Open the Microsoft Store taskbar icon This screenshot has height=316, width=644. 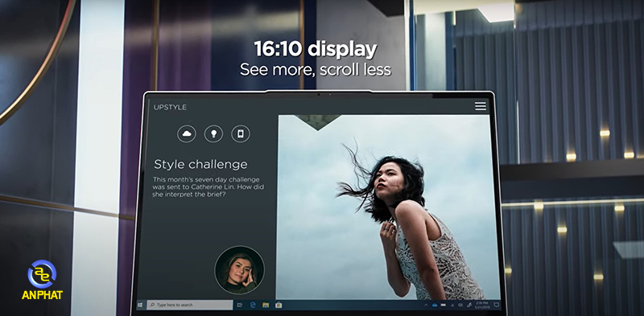coord(279,305)
